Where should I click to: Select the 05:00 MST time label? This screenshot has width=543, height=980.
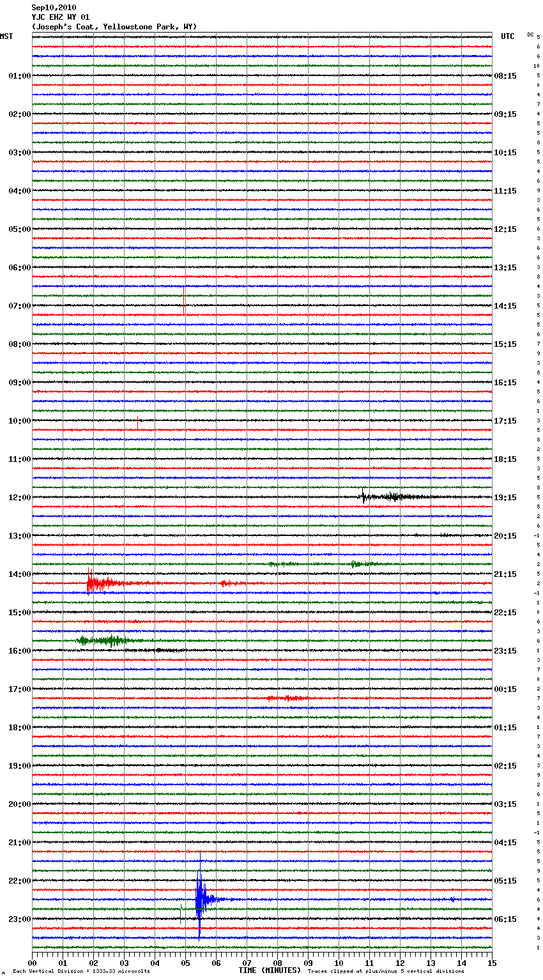coord(20,229)
